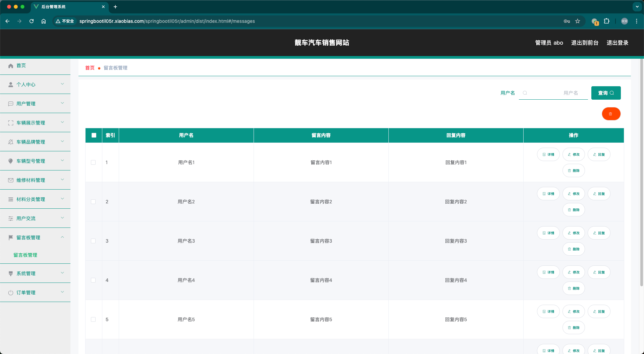Open the browser home page icon
The width and height of the screenshot is (644, 354).
click(44, 21)
